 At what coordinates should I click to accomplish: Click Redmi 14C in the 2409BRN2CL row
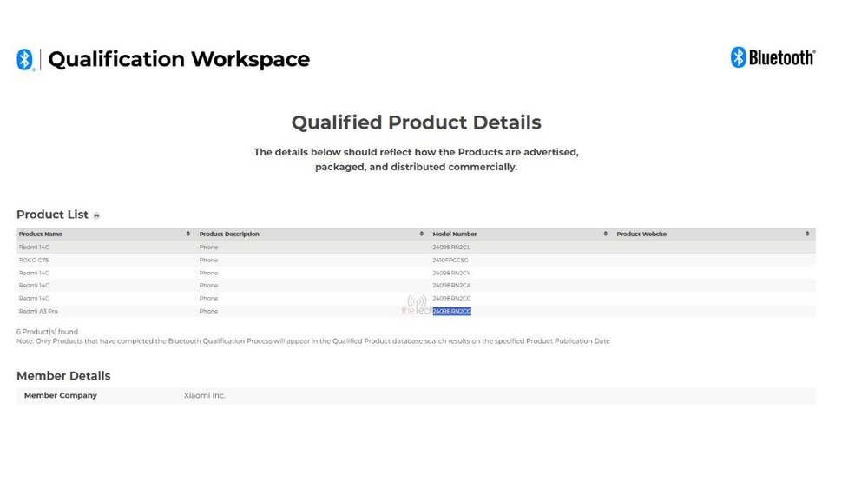[34, 247]
